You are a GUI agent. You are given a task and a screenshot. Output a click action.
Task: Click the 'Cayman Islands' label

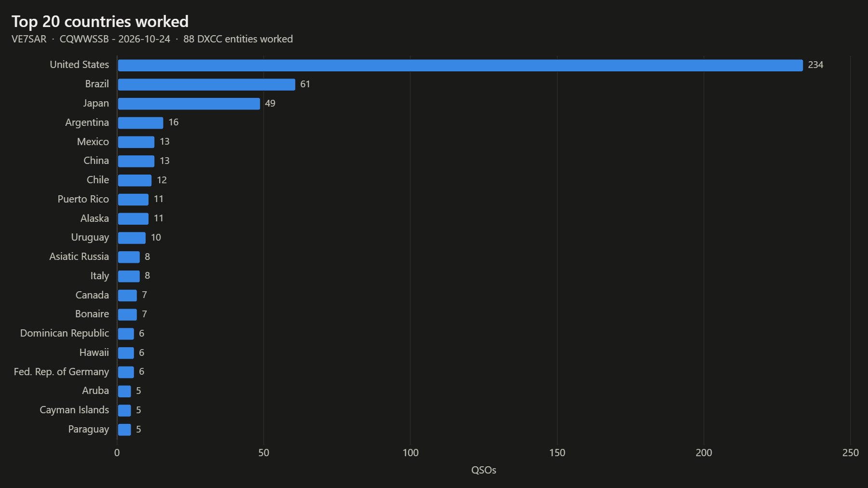[x=74, y=410]
